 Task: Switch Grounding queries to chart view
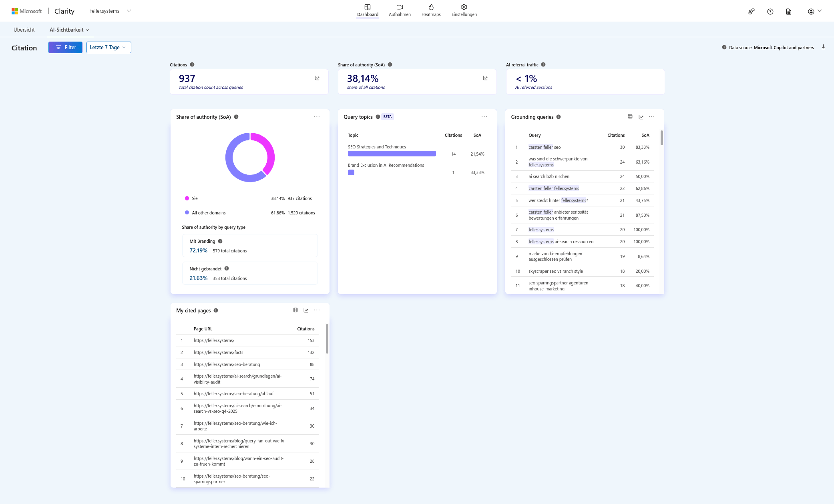[x=641, y=117]
